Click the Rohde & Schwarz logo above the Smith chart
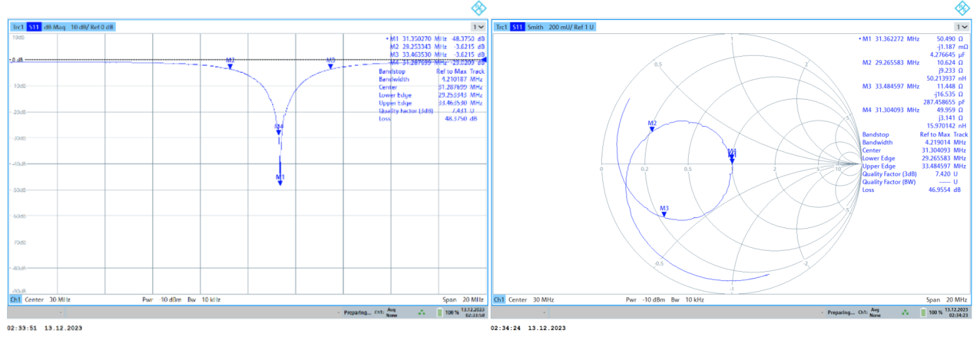Image resolution: width=980 pixels, height=337 pixels. (x=962, y=8)
